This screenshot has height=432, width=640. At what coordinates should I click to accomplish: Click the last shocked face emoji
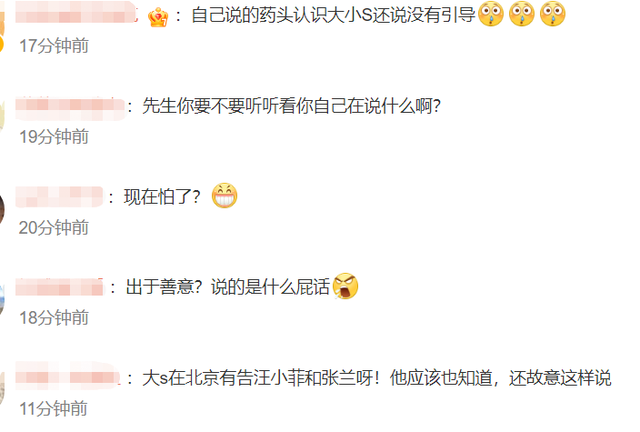[x=553, y=14]
